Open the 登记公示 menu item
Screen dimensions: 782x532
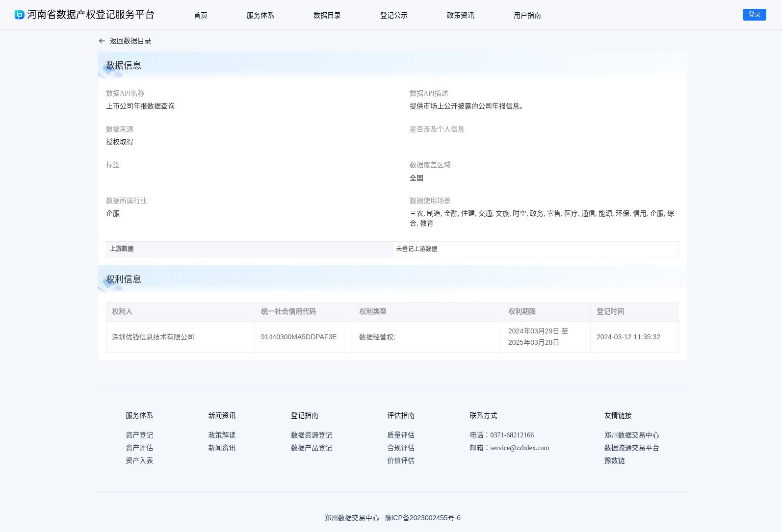pyautogui.click(x=394, y=15)
